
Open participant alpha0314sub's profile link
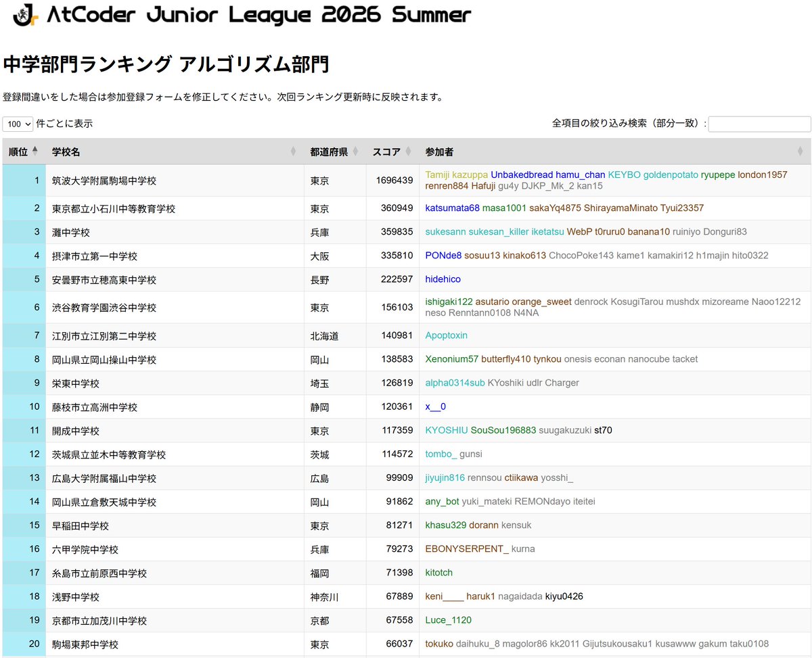click(x=455, y=383)
